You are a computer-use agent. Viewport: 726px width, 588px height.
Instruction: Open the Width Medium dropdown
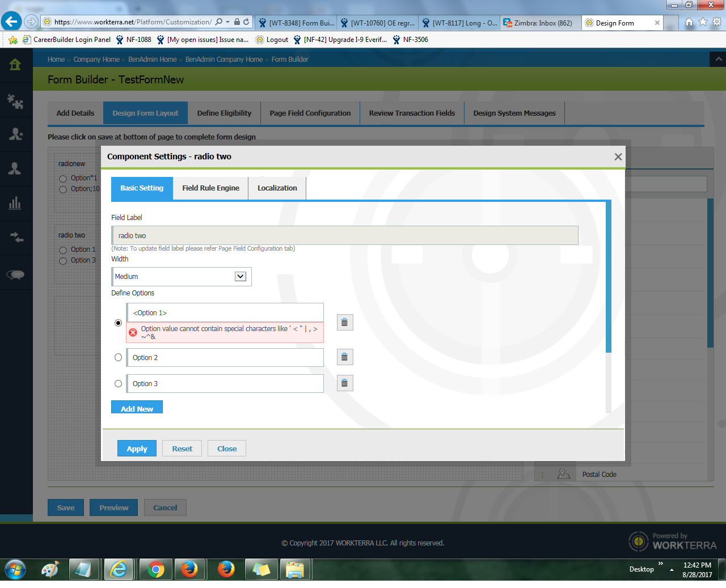240,277
